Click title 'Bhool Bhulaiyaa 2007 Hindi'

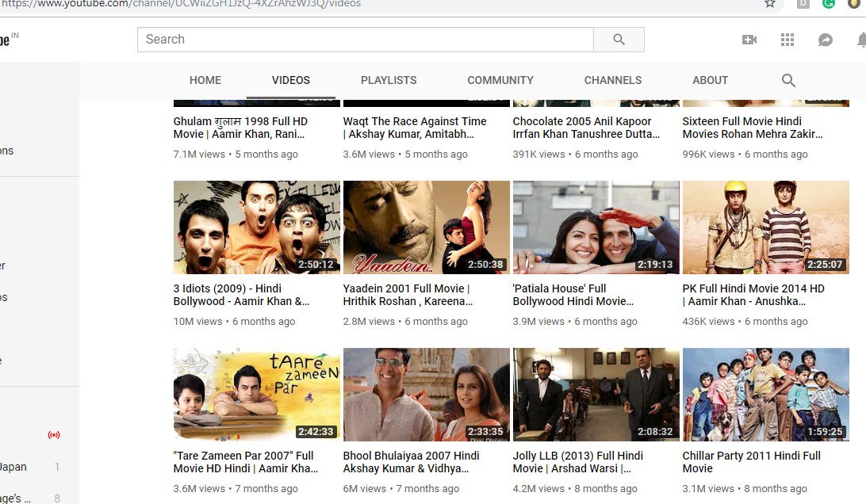coord(411,462)
